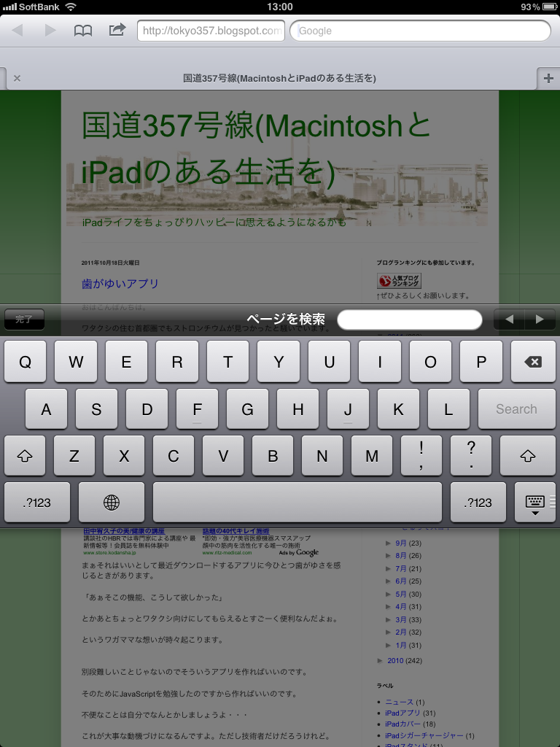Open www.store.kodansha.jp ad URL
The height and width of the screenshot is (747, 560).
click(109, 553)
